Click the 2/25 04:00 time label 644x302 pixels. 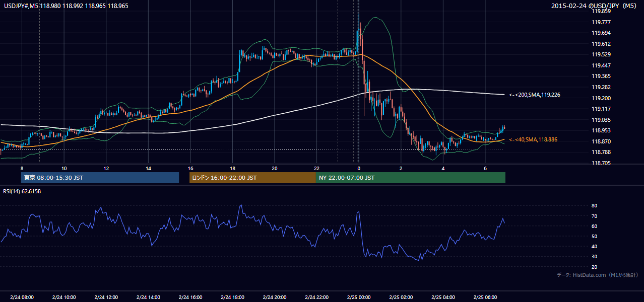(x=442, y=297)
